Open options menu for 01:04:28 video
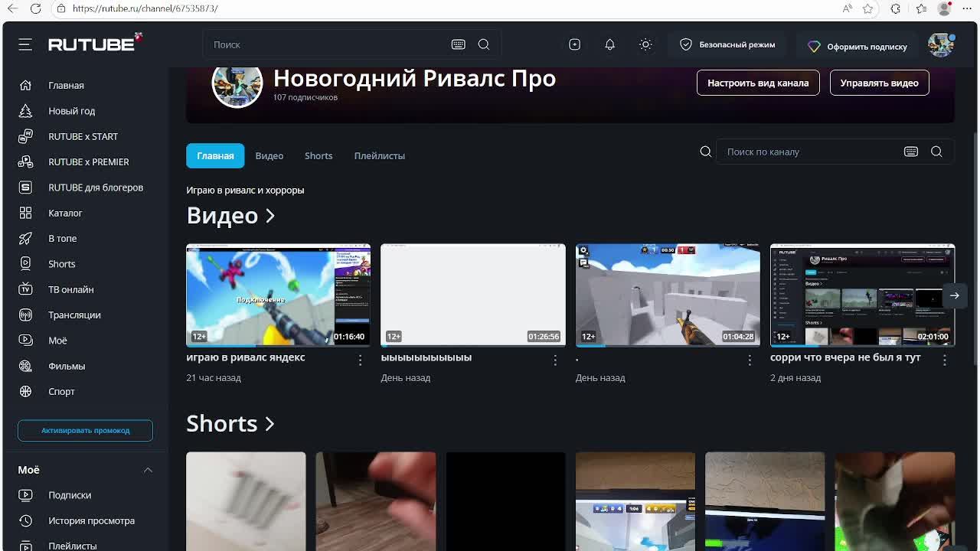Screen dimensions: 980x551 750,360
